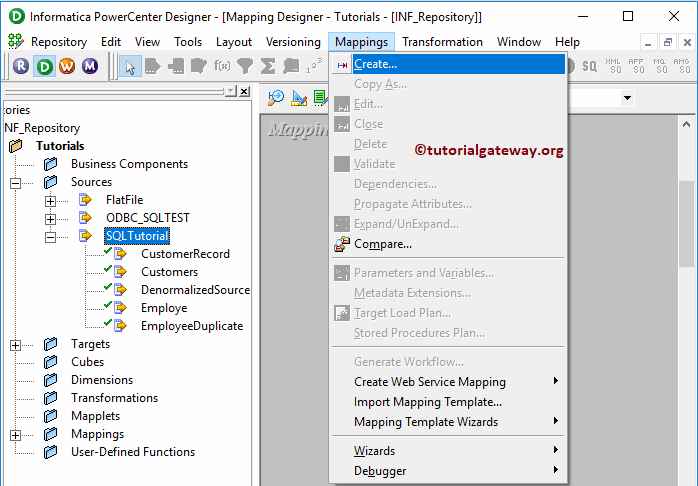This screenshot has width=698, height=486.
Task: Close the navigator panel with X
Action: [244, 91]
